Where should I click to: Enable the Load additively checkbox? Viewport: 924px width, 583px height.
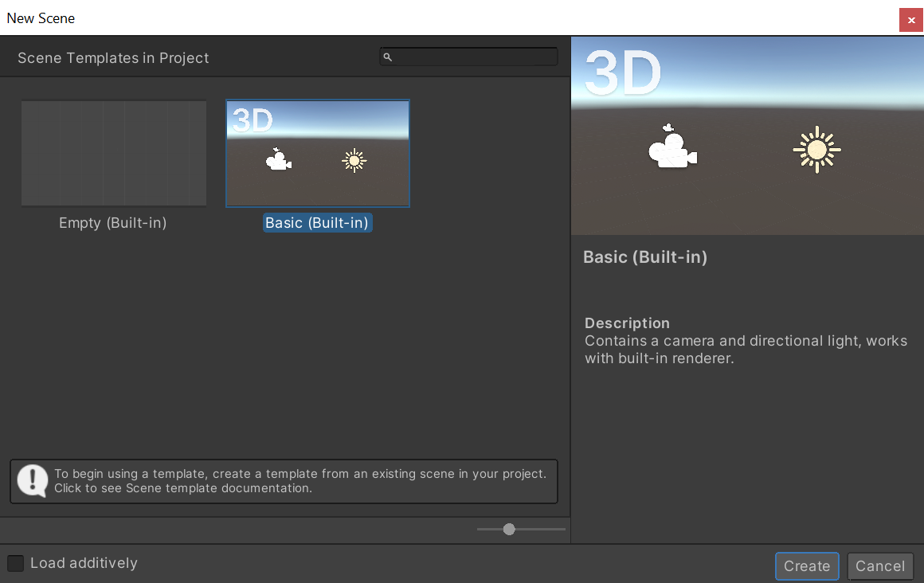16,563
